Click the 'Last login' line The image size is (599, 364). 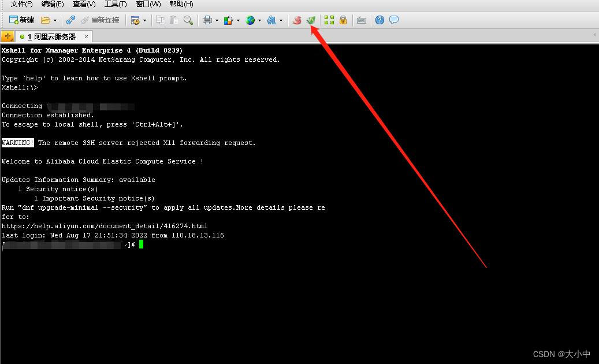pyautogui.click(x=113, y=235)
